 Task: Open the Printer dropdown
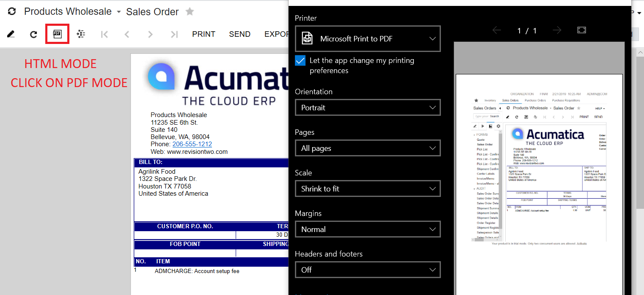tap(368, 39)
